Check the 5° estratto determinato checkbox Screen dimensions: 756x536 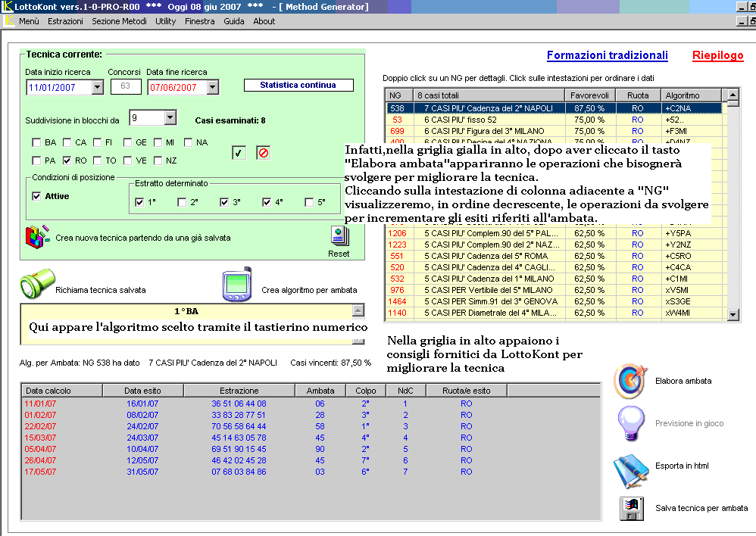(x=309, y=202)
